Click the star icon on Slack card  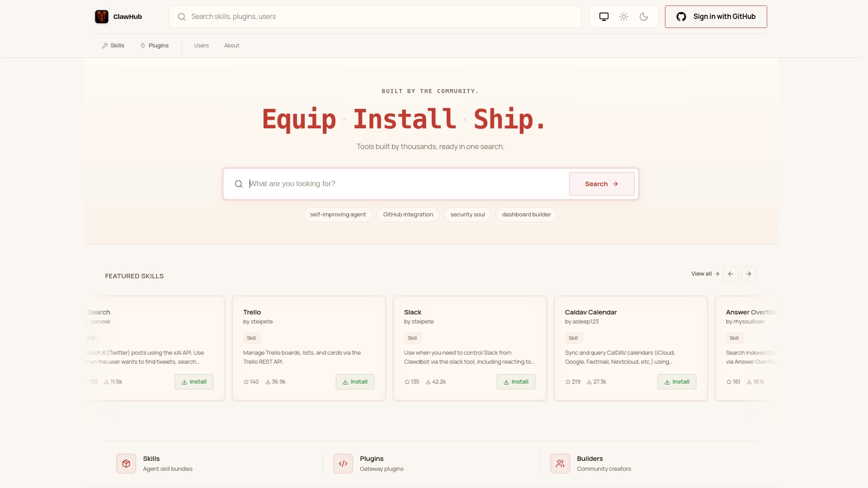[407, 382]
